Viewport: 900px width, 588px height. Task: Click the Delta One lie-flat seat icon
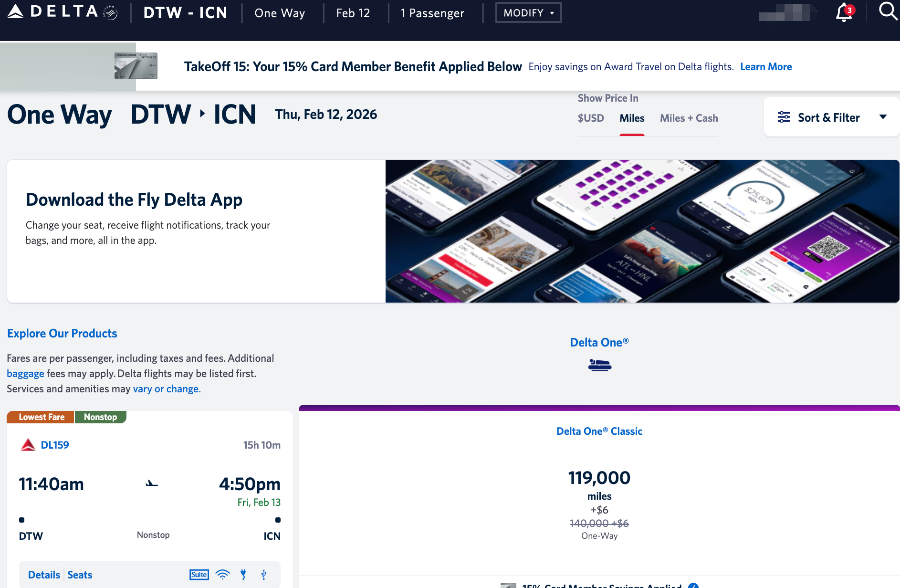599,365
